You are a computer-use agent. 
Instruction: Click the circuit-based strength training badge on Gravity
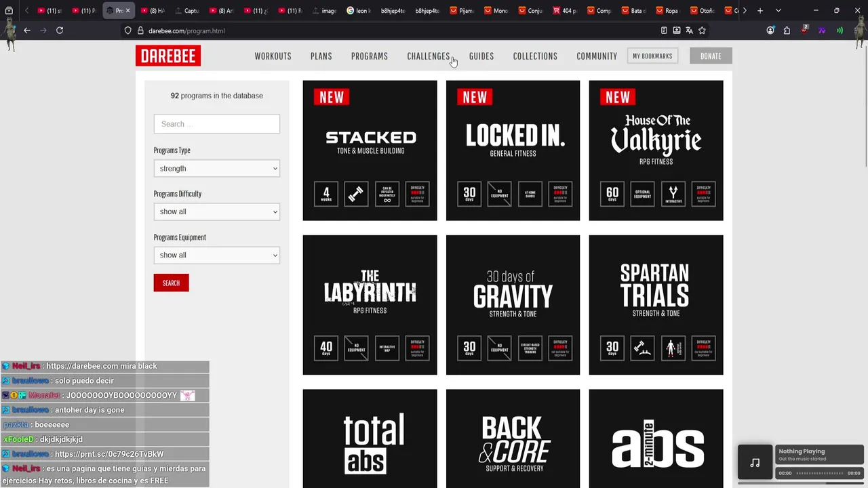pyautogui.click(x=530, y=348)
